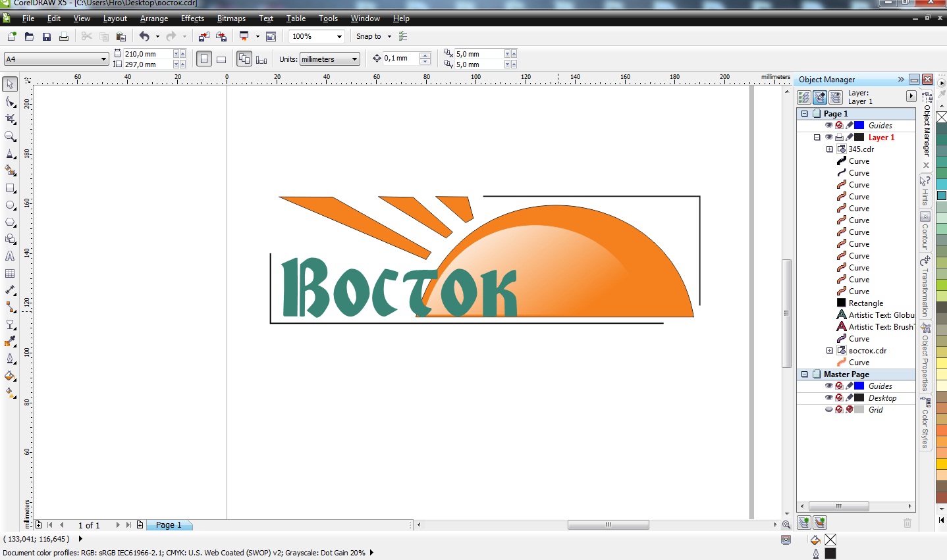The image size is (947, 560).
Task: Click the Import icon in toolbar
Action: [x=203, y=37]
